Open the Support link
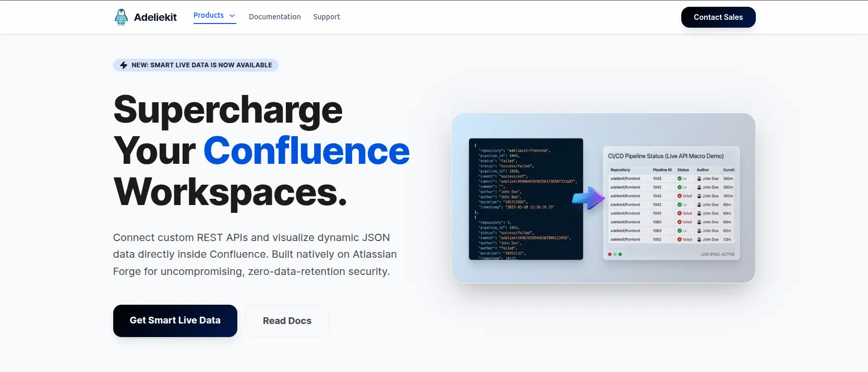868x372 pixels. pos(327,17)
